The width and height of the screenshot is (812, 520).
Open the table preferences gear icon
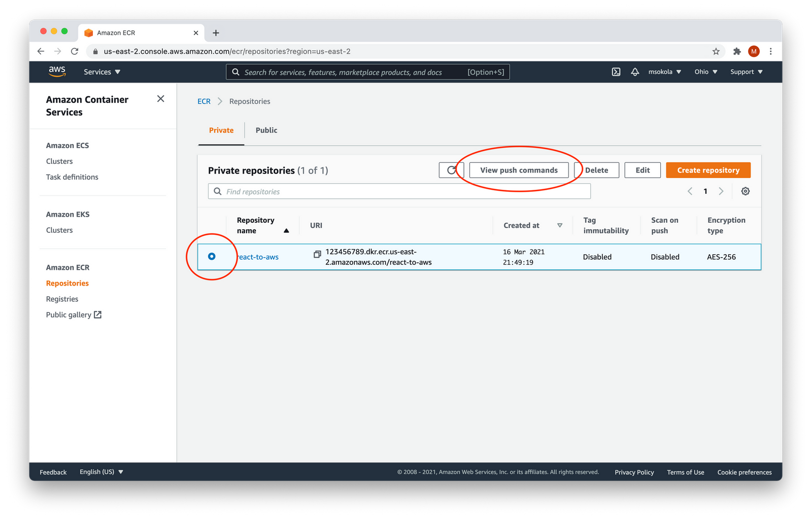[745, 191]
